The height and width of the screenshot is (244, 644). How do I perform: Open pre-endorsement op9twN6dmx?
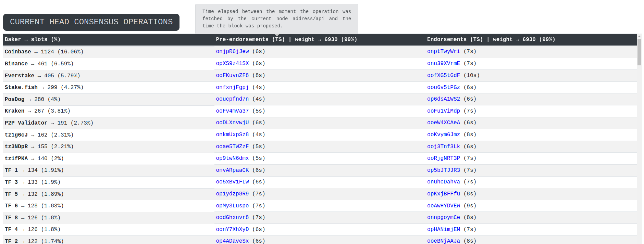(232, 158)
